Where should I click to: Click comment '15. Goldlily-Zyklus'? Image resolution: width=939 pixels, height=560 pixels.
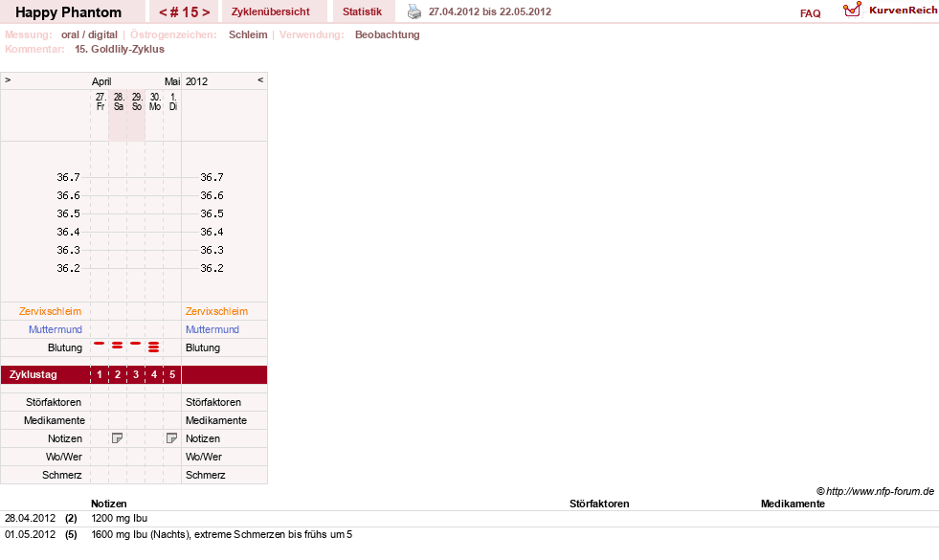point(120,49)
